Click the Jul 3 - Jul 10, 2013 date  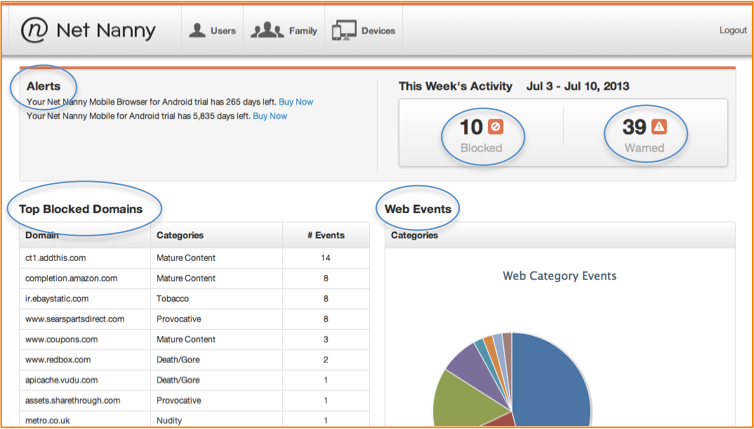point(578,87)
